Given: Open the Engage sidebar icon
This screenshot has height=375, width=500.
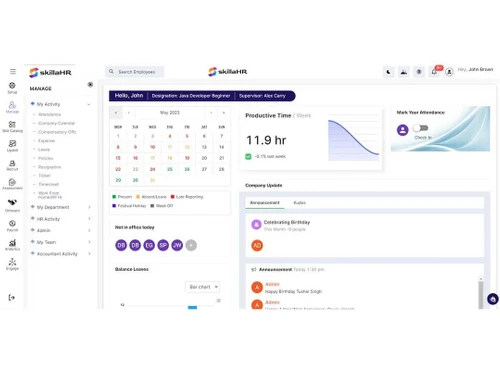Looking at the screenshot, I should 12,262.
